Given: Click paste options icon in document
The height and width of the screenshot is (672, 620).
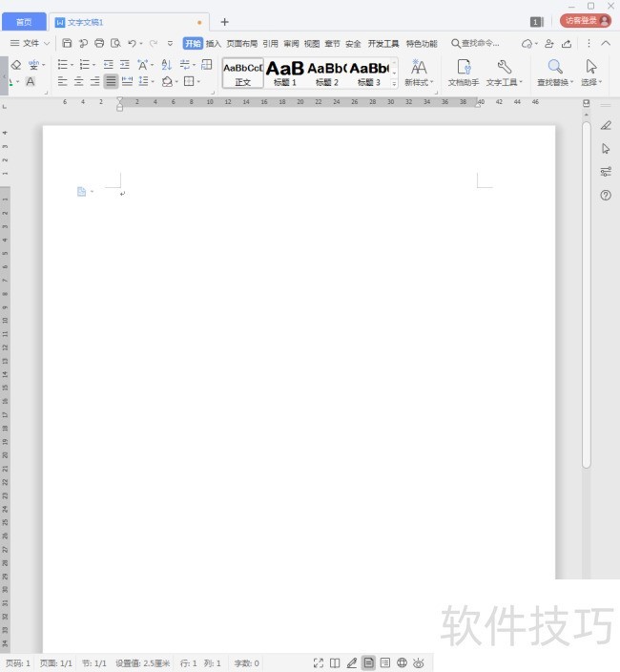Looking at the screenshot, I should click(81, 192).
